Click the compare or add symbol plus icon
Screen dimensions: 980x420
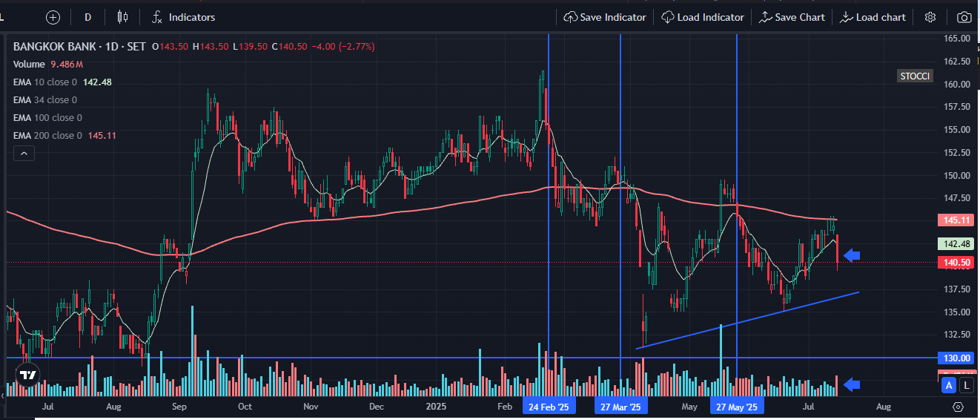tap(53, 17)
